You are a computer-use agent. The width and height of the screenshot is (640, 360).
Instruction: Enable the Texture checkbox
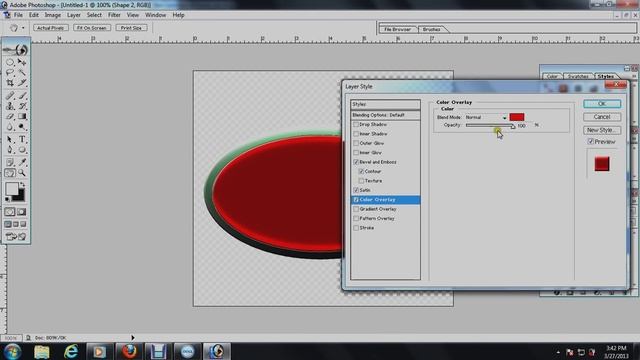click(x=361, y=181)
